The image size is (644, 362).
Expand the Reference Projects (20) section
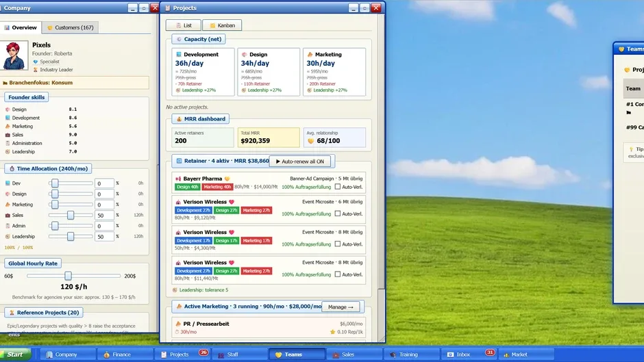click(x=44, y=313)
